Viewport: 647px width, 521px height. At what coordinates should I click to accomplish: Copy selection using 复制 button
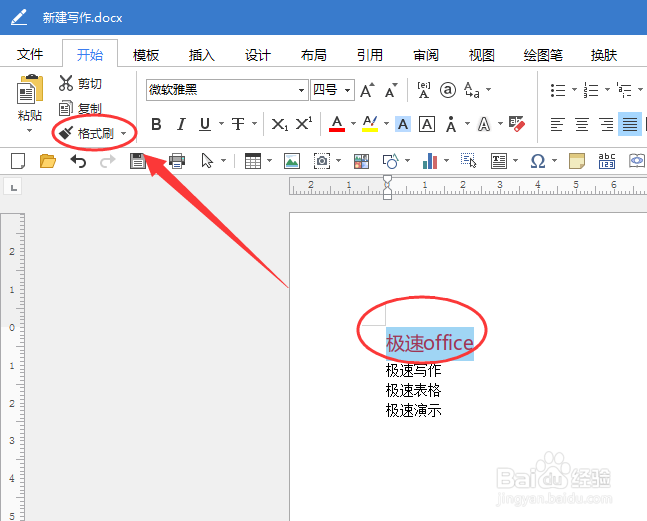80,108
